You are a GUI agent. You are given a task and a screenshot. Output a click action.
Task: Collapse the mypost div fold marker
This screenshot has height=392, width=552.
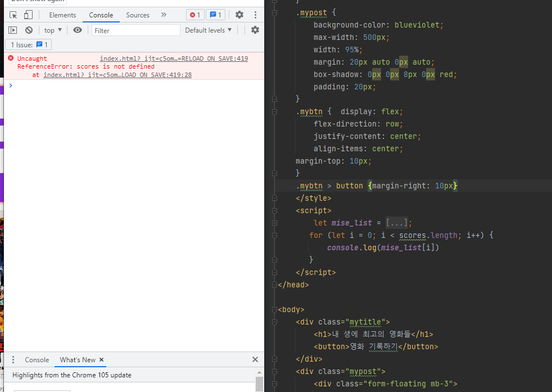(274, 371)
